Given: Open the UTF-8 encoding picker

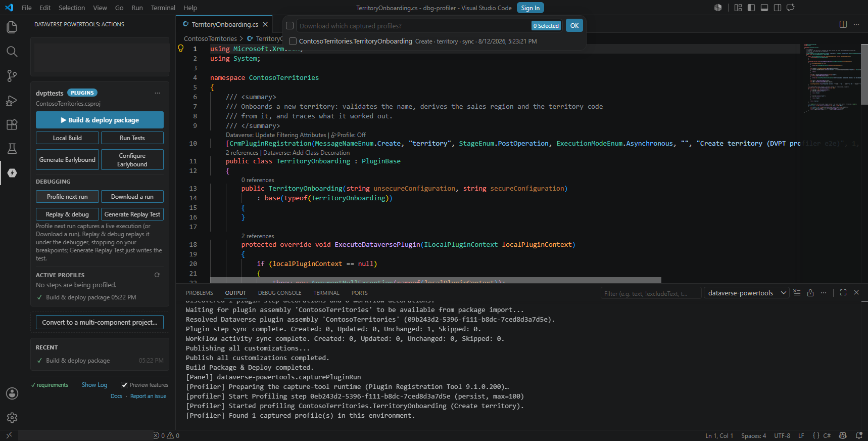Looking at the screenshot, I should tap(782, 435).
